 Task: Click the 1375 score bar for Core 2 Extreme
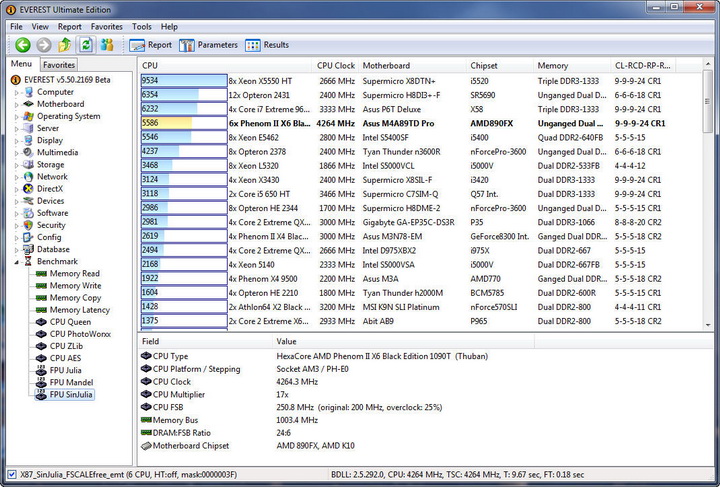pyautogui.click(x=184, y=321)
